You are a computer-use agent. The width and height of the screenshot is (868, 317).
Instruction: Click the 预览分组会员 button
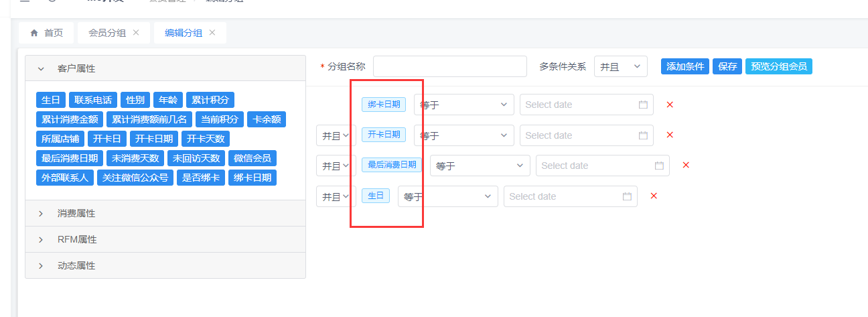(x=779, y=66)
